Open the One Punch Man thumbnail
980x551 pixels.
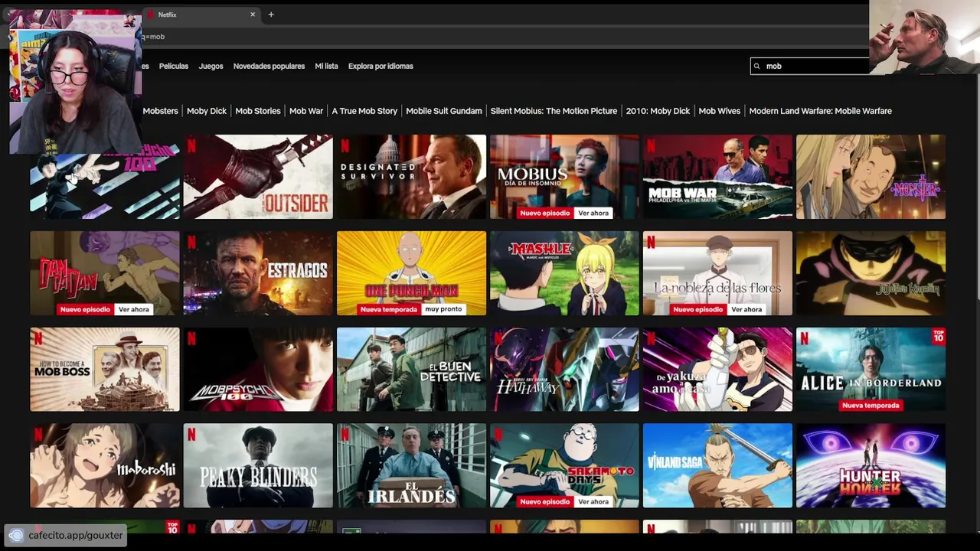point(411,273)
